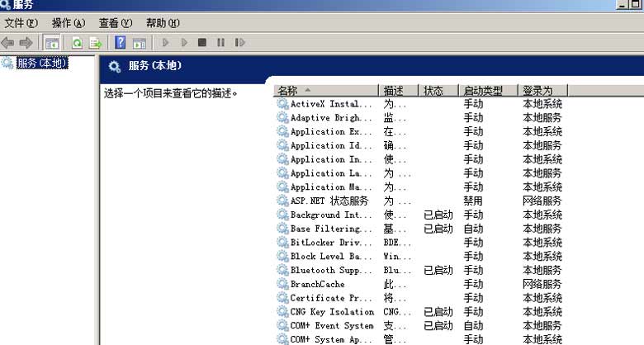Click the Back arrow in the toolbar
Viewport: 644px width, 345px height.
[7, 42]
